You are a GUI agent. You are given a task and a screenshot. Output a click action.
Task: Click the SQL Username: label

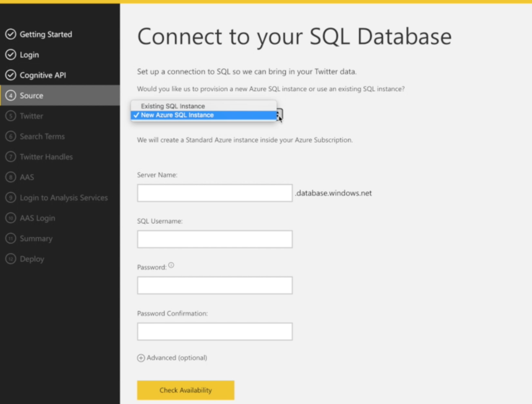click(x=159, y=221)
